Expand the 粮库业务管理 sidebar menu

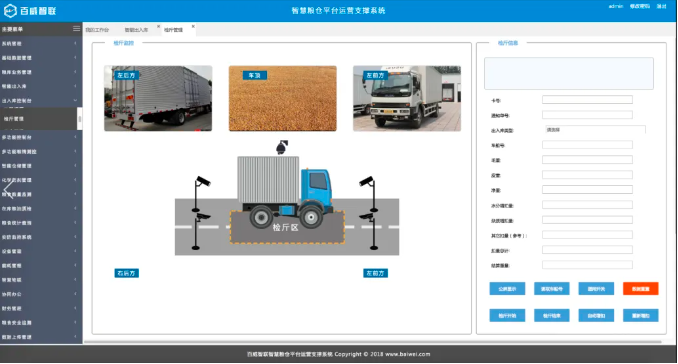41,72
